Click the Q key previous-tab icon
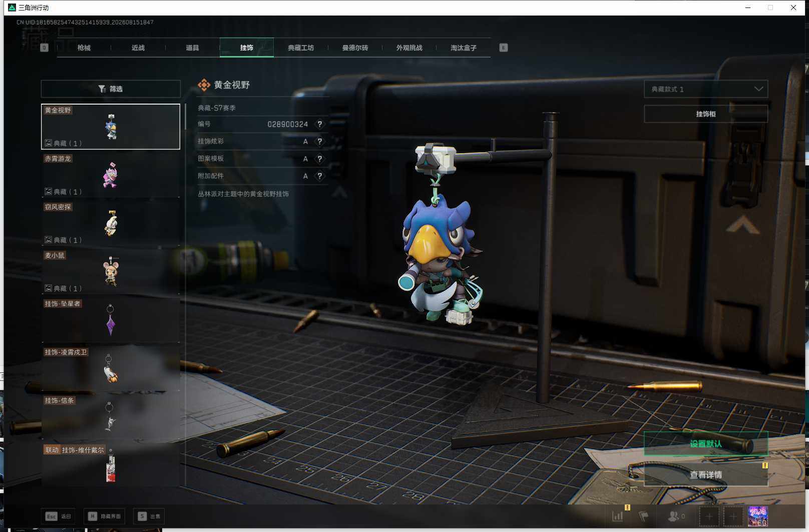This screenshot has width=809, height=532. pos(44,48)
